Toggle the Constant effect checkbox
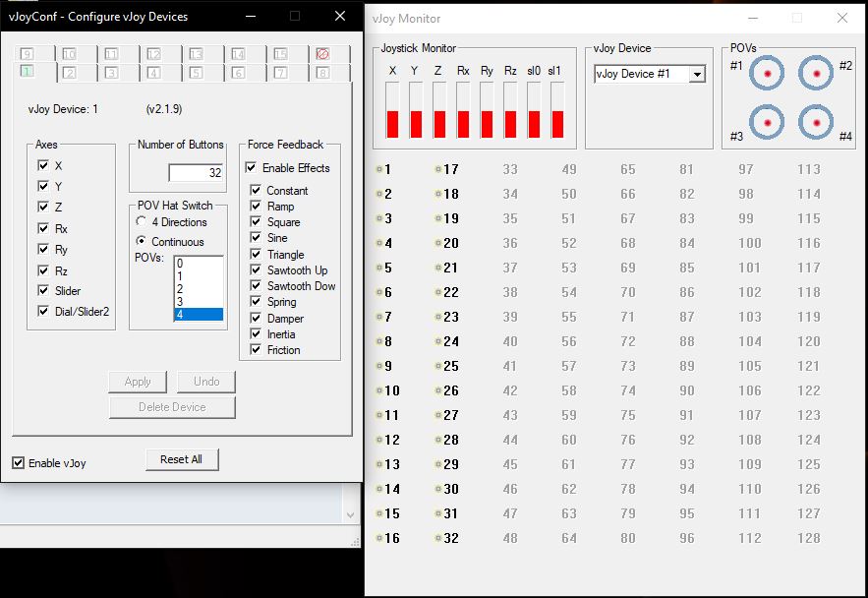 [256, 190]
